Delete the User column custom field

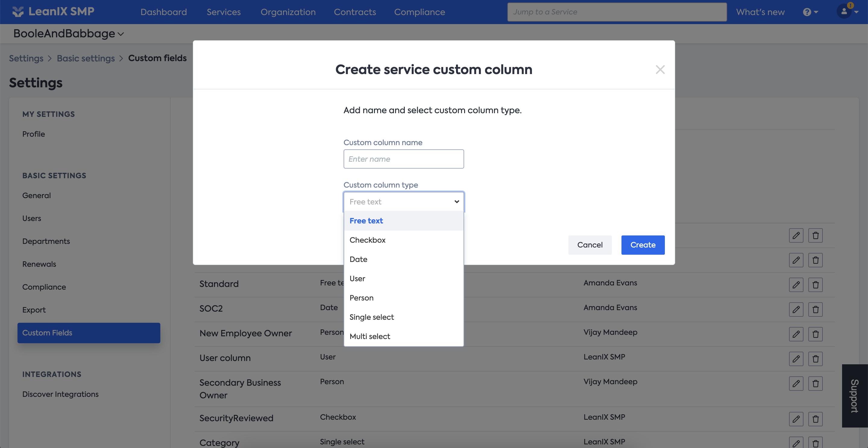(x=816, y=359)
